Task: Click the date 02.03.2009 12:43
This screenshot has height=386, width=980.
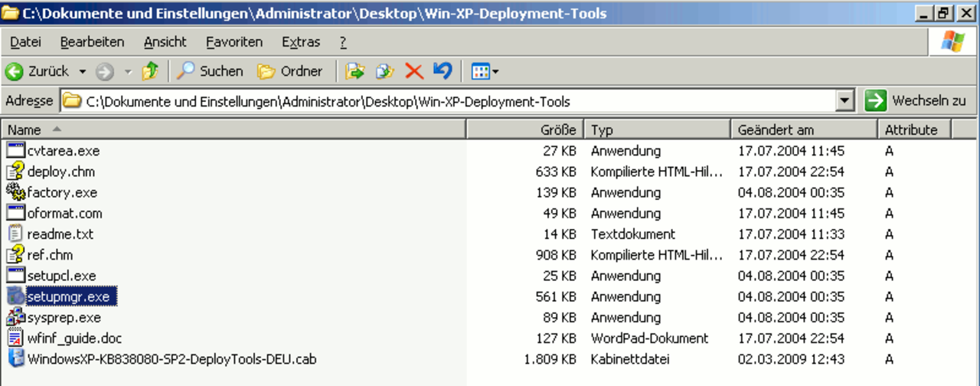Action: click(x=791, y=358)
